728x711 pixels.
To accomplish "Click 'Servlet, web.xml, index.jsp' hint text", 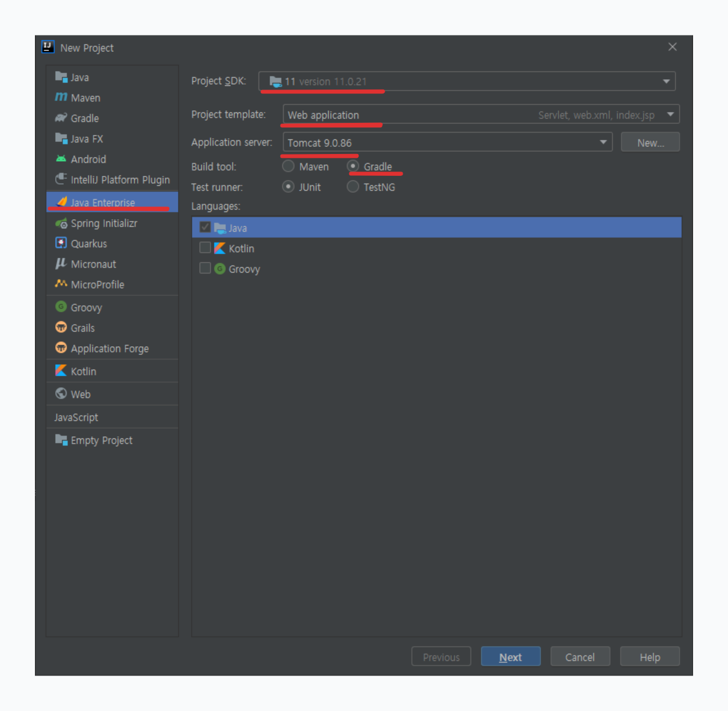I will click(x=596, y=115).
